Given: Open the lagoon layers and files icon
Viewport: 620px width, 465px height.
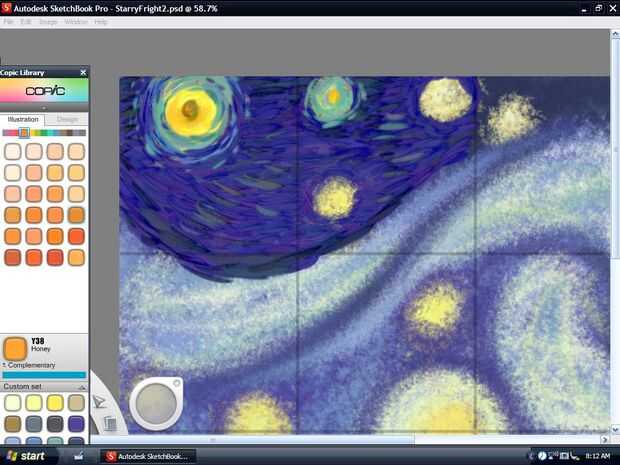Looking at the screenshot, I should pyautogui.click(x=110, y=423).
